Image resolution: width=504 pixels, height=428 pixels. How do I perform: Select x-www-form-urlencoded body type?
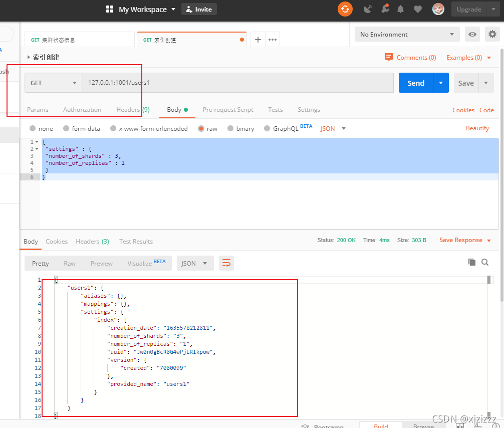pos(113,128)
